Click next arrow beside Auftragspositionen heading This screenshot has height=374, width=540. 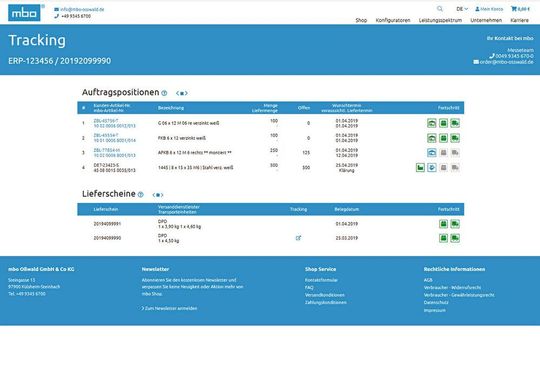pos(186,93)
